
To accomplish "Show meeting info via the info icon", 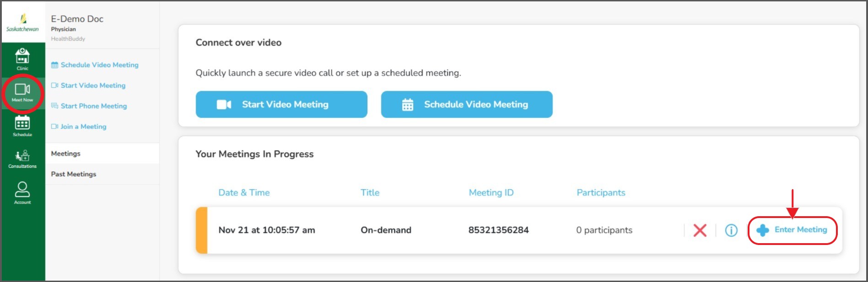I will 731,230.
